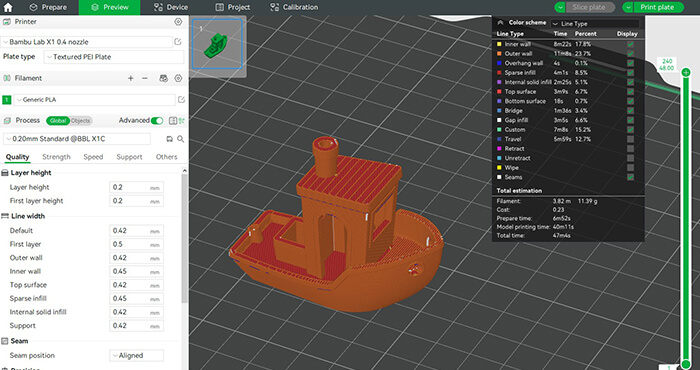Switch to the Calibration tab
The height and width of the screenshot is (370, 700).
pos(294,7)
